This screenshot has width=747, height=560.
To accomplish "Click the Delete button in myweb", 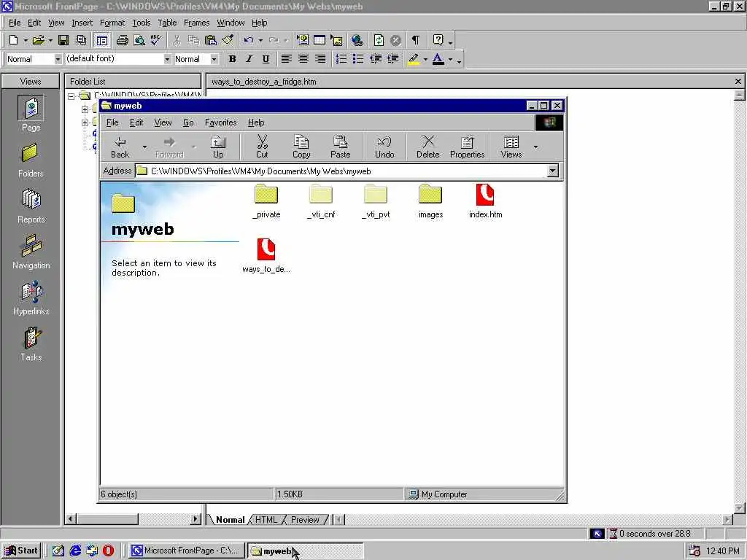I will coord(427,147).
